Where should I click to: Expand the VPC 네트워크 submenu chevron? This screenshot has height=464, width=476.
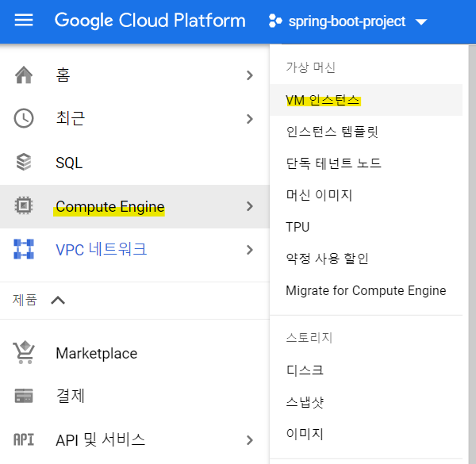point(250,250)
